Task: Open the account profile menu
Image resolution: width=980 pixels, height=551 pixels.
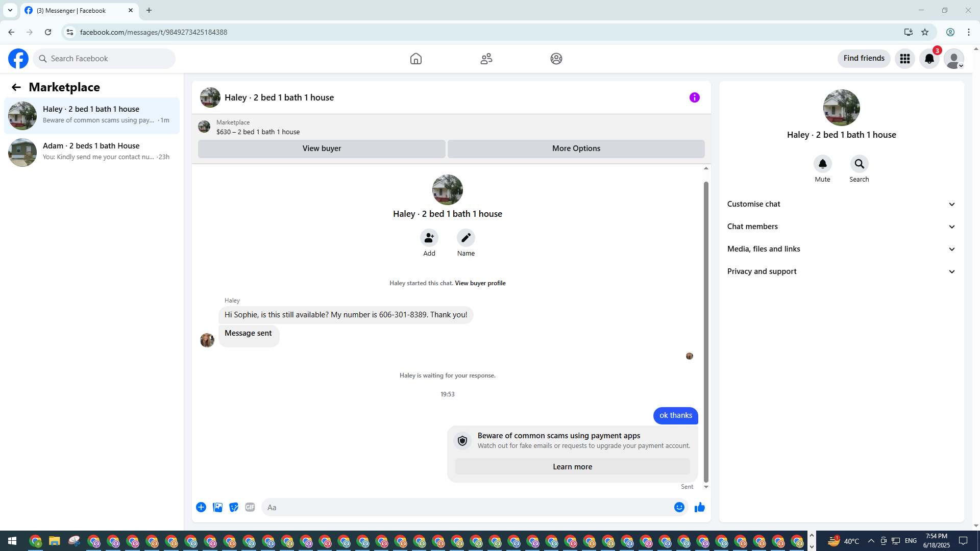Action: pos(954,59)
